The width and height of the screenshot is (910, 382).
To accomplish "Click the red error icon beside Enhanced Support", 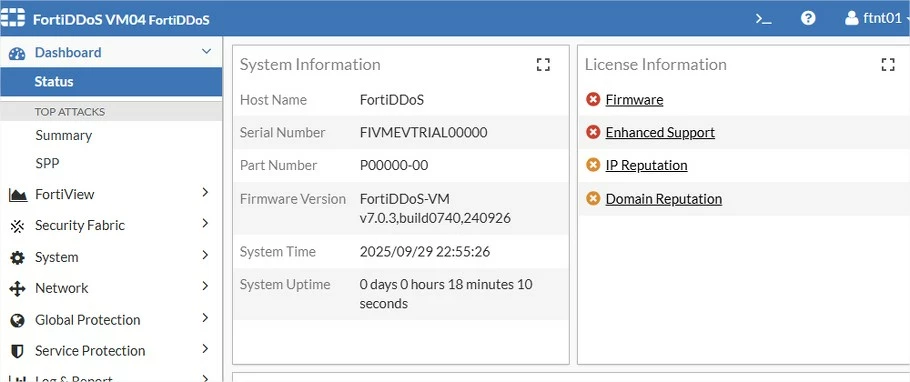I will click(x=593, y=133).
